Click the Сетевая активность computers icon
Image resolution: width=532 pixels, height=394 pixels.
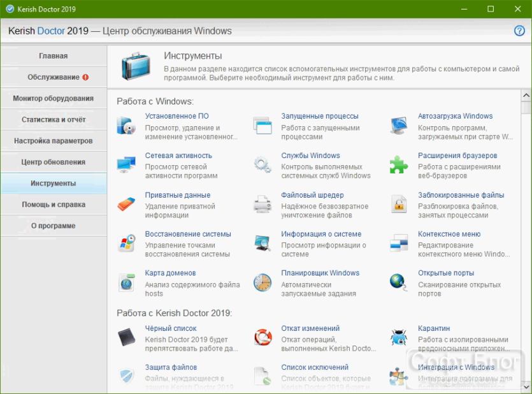click(126, 164)
